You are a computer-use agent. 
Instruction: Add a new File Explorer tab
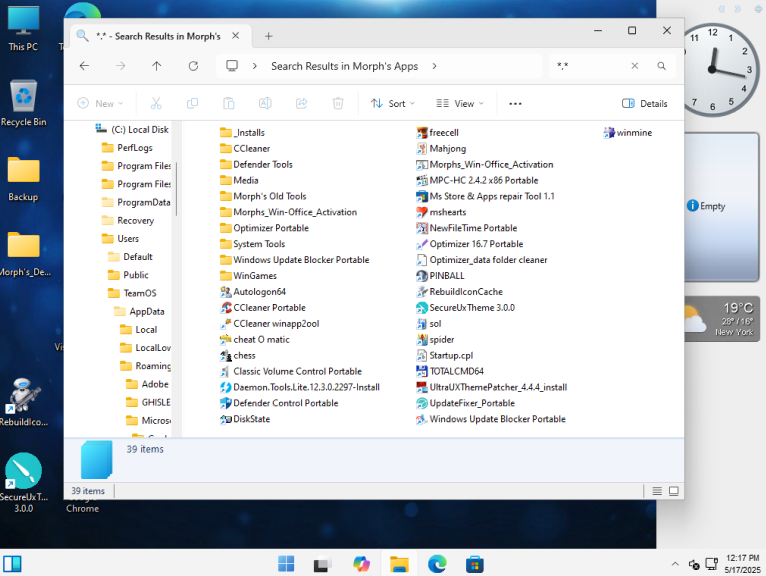(x=268, y=36)
